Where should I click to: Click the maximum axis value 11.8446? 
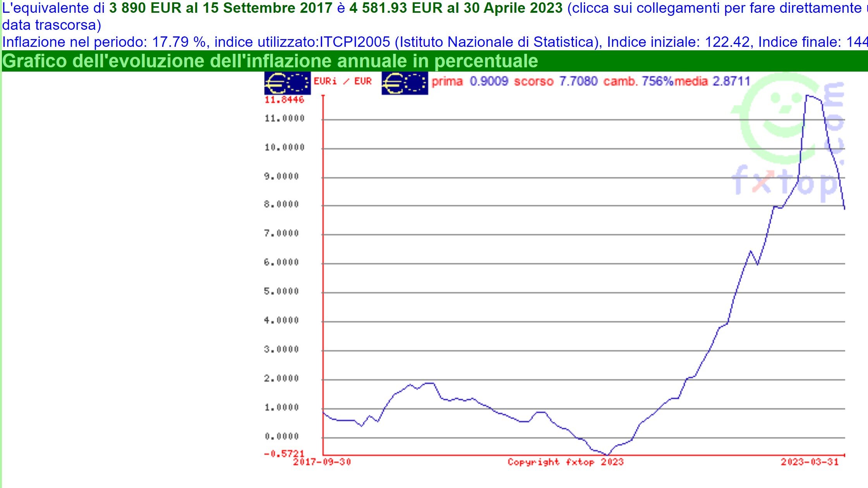[284, 100]
